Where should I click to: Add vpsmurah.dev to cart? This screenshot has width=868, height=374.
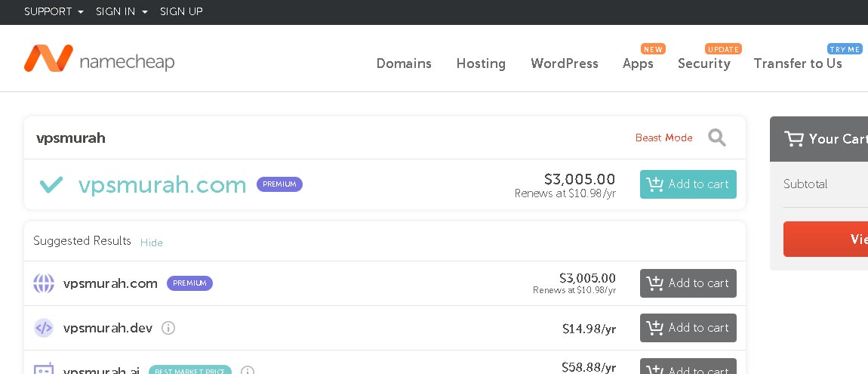(x=688, y=328)
